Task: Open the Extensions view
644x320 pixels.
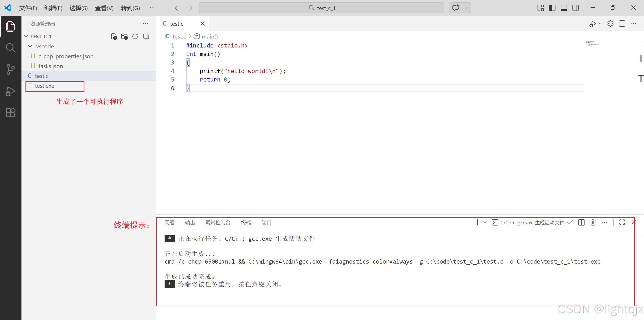Action: tap(10, 113)
